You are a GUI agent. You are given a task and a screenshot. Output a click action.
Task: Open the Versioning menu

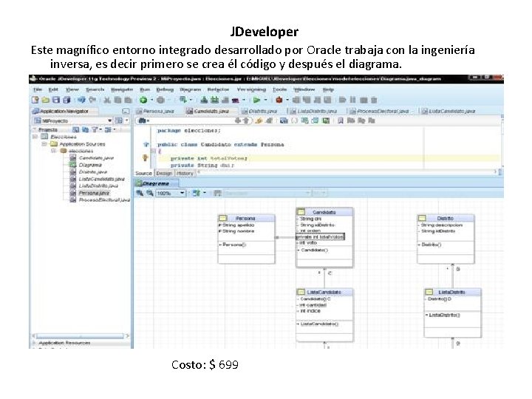(251, 89)
